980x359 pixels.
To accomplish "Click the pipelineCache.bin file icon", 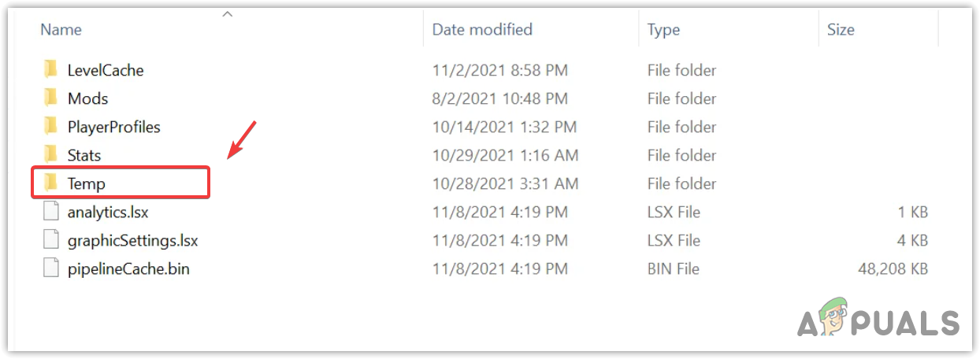I will 51,268.
